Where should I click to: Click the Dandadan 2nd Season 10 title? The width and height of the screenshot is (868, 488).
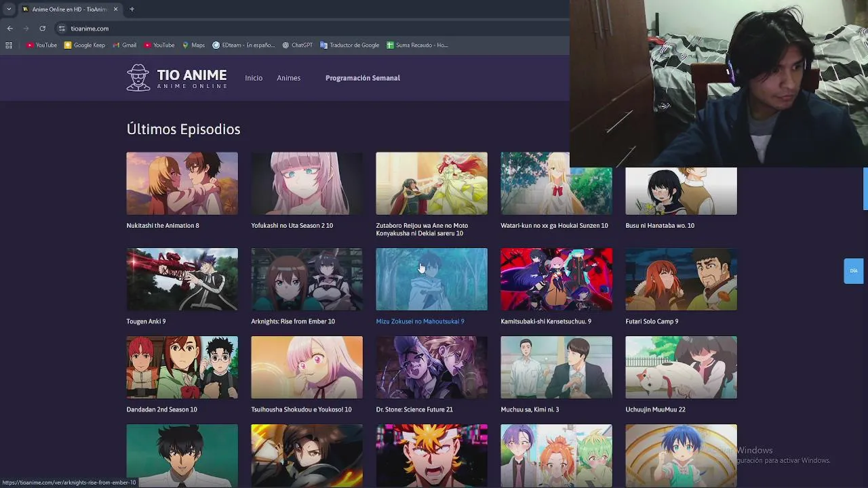[x=161, y=409]
